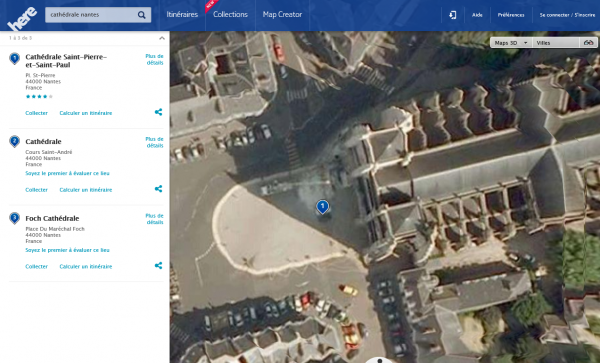
Task: Click the star rating of Saint-Pierre-et-Saint-Paul
Action: 39,96
